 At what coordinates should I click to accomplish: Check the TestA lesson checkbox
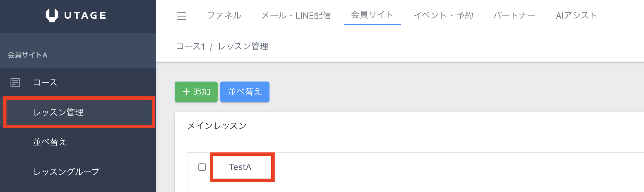click(x=202, y=167)
